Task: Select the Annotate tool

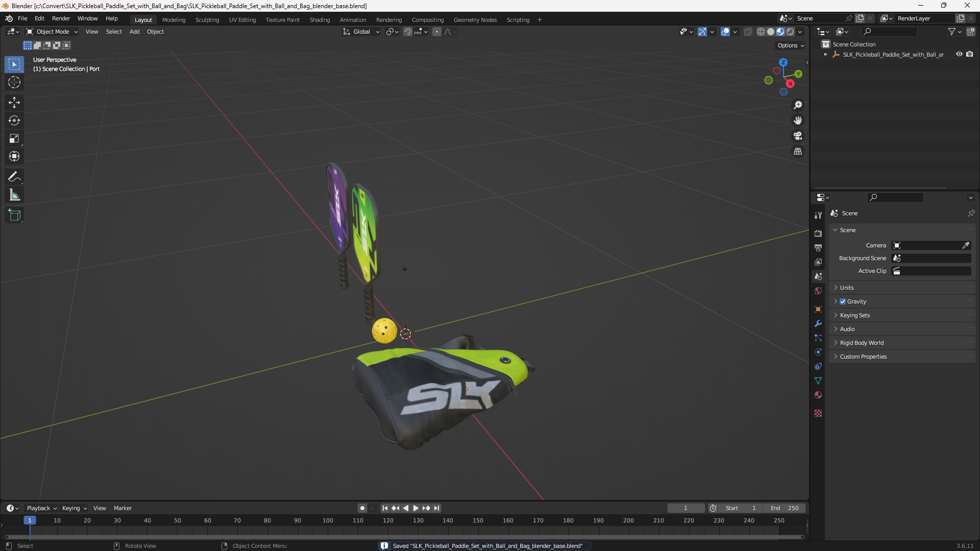Action: (14, 177)
